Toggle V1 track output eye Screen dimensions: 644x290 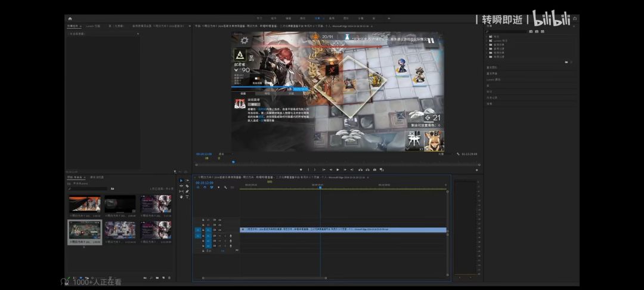[219, 230]
